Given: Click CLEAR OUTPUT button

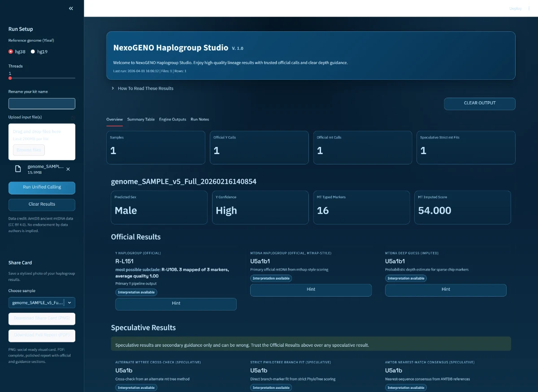Looking at the screenshot, I should pyautogui.click(x=479, y=103).
